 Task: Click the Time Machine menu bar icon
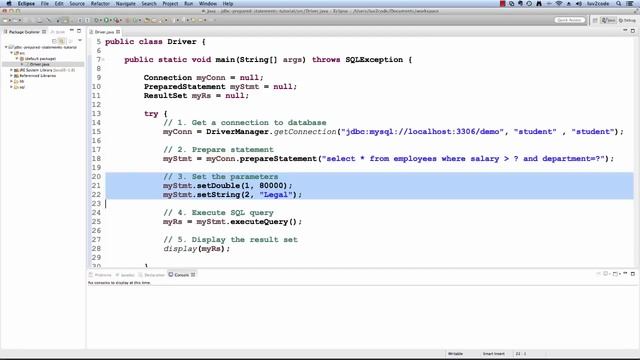(x=529, y=4)
